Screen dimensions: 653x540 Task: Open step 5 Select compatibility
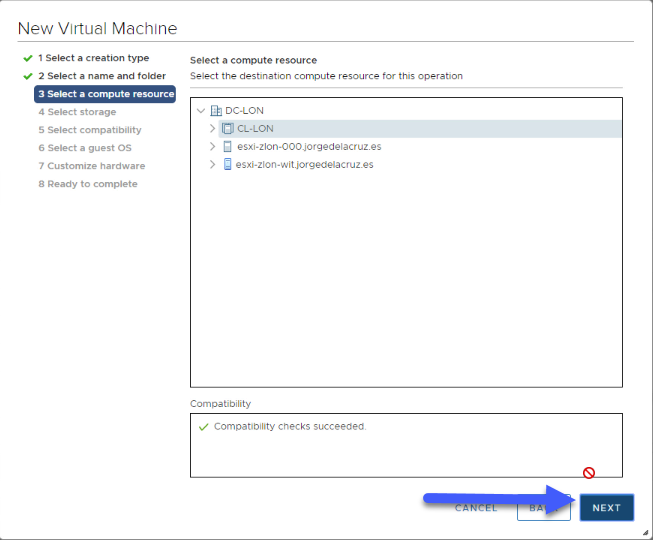[90, 130]
